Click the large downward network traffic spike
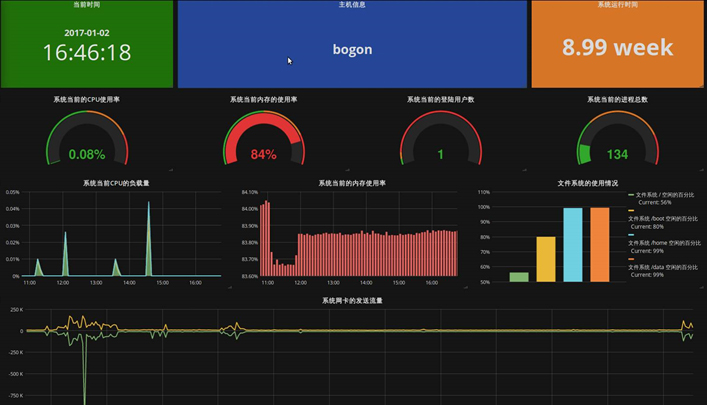 point(84,370)
